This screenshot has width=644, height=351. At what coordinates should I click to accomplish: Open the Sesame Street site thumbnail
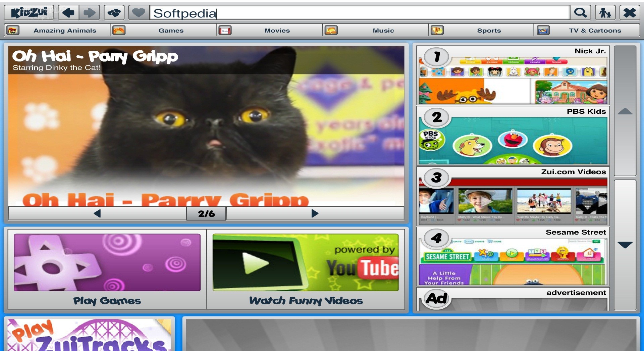513,262
